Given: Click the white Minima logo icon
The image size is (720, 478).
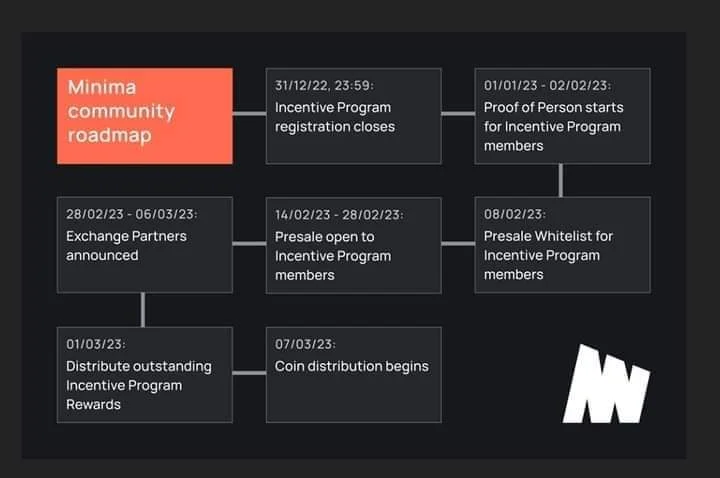Looking at the screenshot, I should (x=607, y=383).
